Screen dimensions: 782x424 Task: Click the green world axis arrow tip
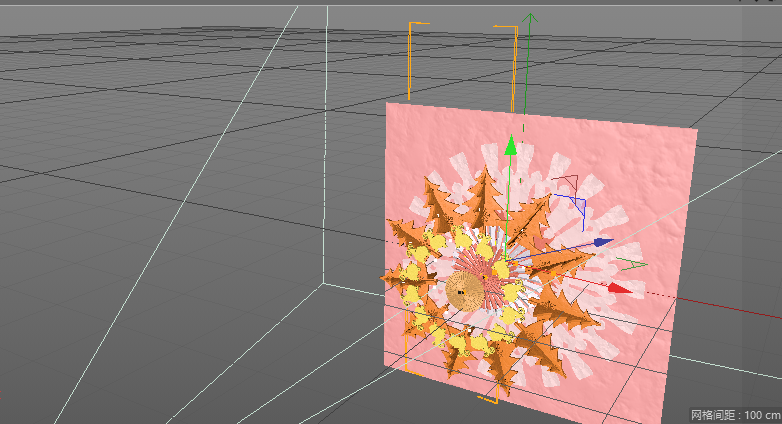tap(532, 18)
